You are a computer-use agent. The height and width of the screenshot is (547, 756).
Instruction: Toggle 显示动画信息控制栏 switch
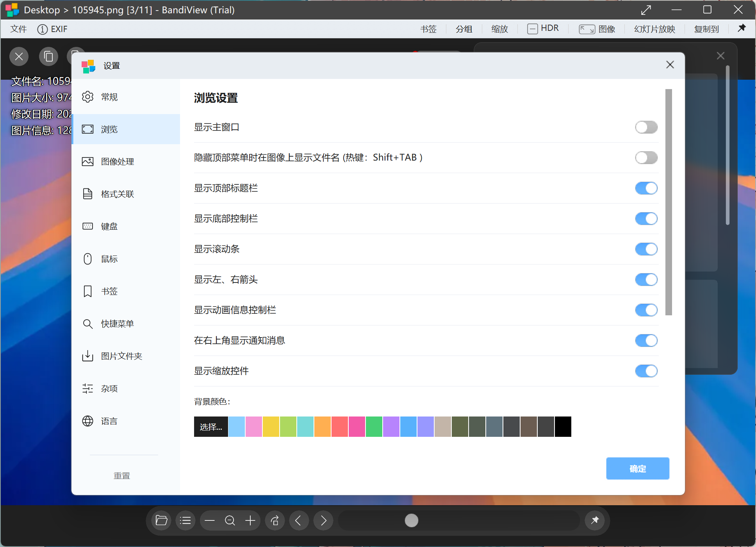coord(646,310)
